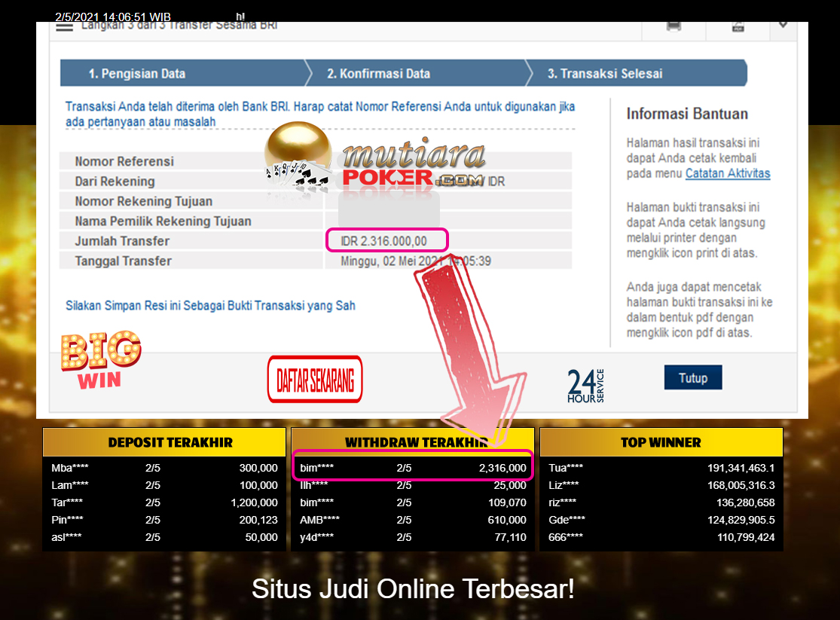This screenshot has width=840, height=620.
Task: Click the 'Nomor Referensi' label
Action: (124, 161)
